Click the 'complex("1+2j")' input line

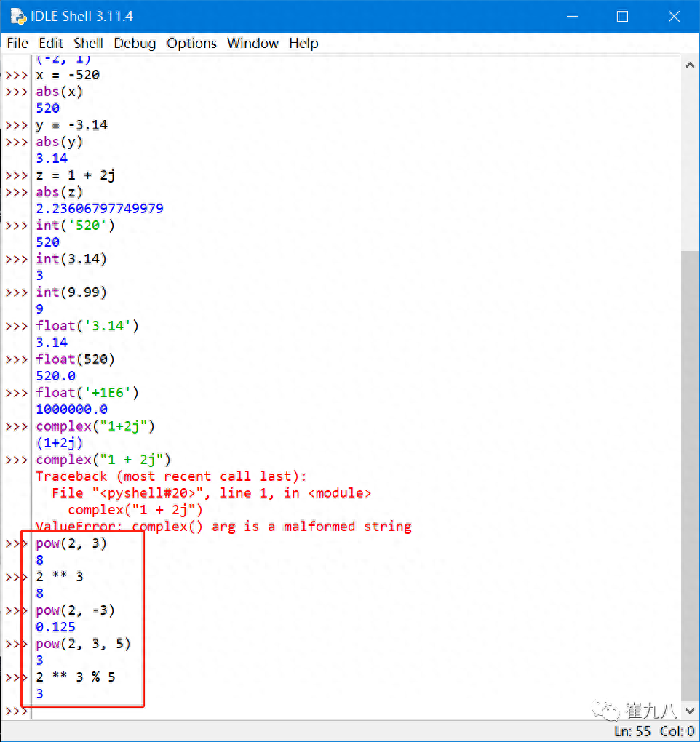tap(95, 426)
